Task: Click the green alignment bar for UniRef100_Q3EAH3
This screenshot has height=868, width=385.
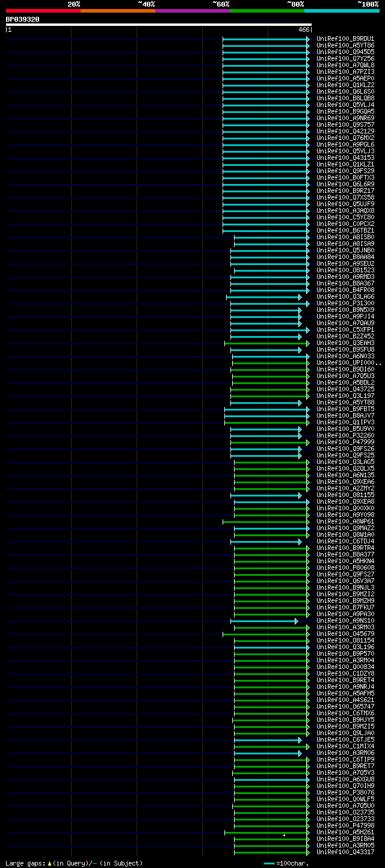Action: [x=267, y=343]
